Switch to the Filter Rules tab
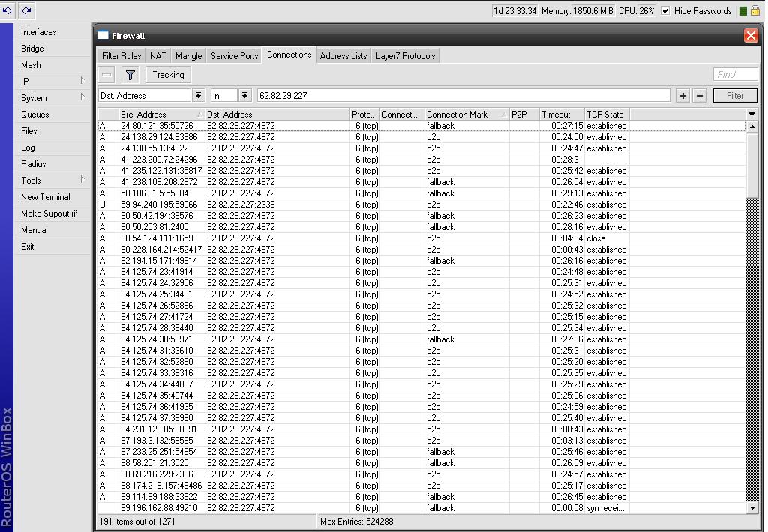Screen dimensions: 768x532 click(121, 55)
